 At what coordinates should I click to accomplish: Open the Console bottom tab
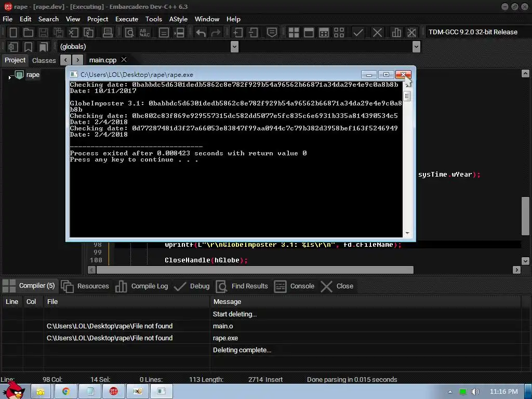coord(294,286)
